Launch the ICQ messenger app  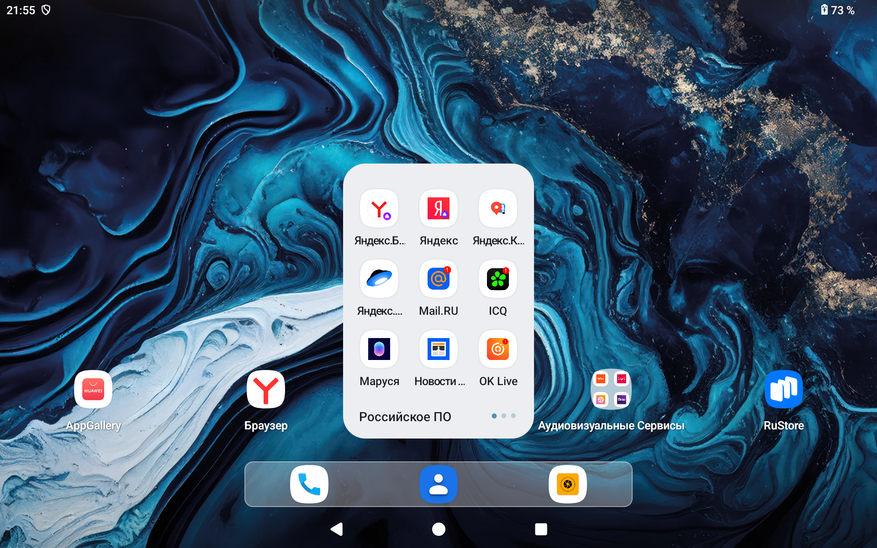point(498,279)
